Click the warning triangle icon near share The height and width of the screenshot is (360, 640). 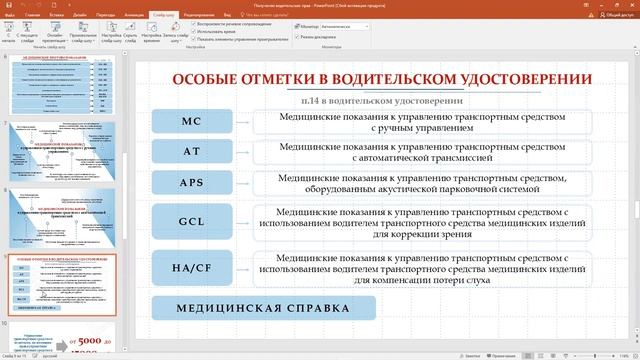(x=591, y=15)
